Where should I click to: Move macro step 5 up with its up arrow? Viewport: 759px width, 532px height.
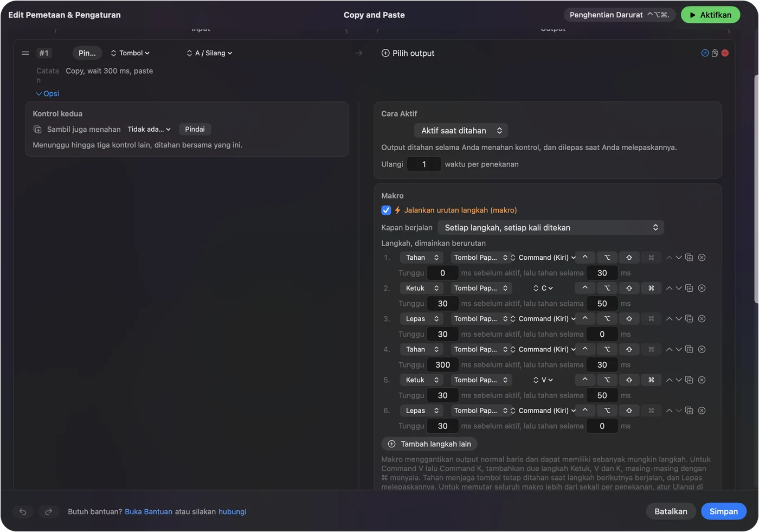pyautogui.click(x=669, y=380)
